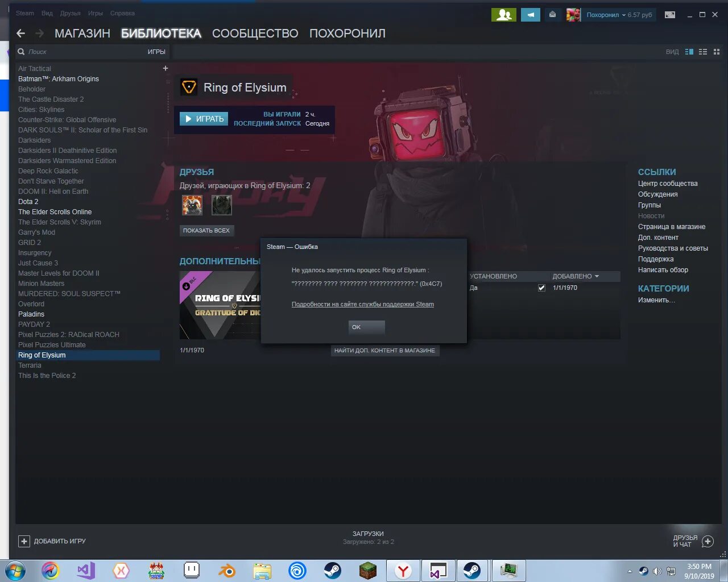
Task: Open the inbox envelope icon
Action: (552, 15)
